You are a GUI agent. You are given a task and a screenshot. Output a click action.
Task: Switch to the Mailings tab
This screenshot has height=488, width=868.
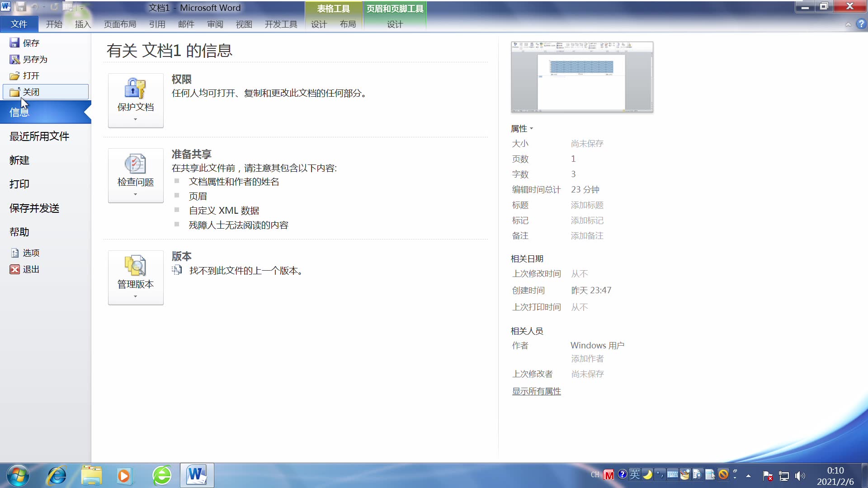click(186, 24)
